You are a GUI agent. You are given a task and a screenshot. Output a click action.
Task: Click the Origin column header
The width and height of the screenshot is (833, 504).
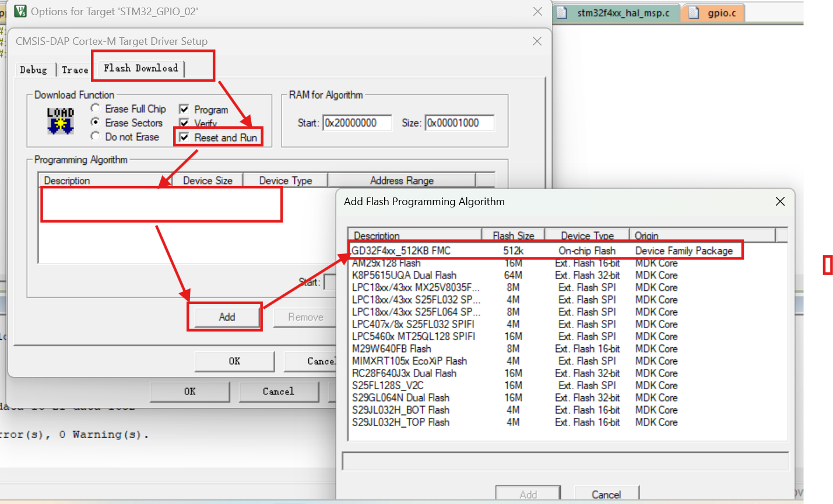tap(702, 235)
